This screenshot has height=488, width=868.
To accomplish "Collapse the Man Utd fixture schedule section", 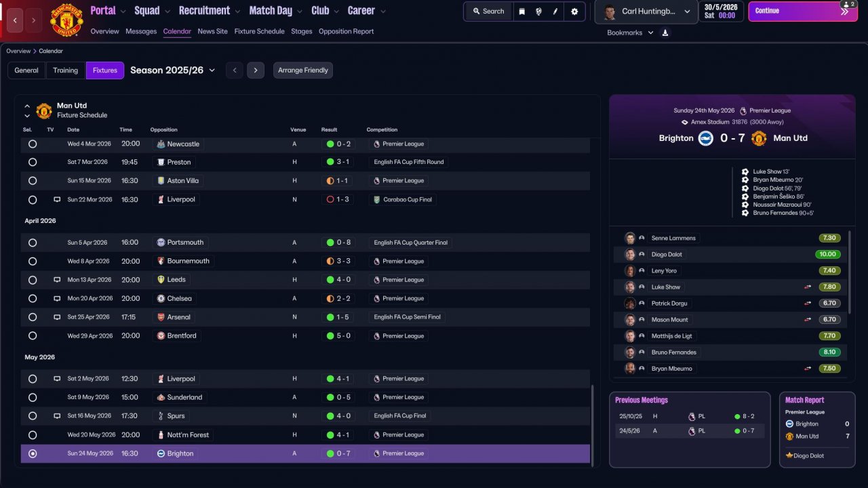I will [27, 106].
